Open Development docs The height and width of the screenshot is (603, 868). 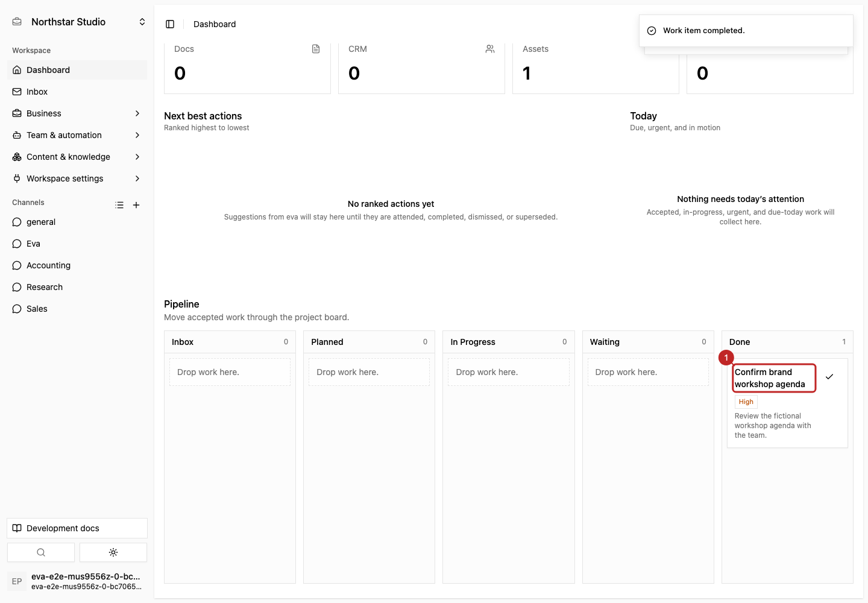coord(77,528)
